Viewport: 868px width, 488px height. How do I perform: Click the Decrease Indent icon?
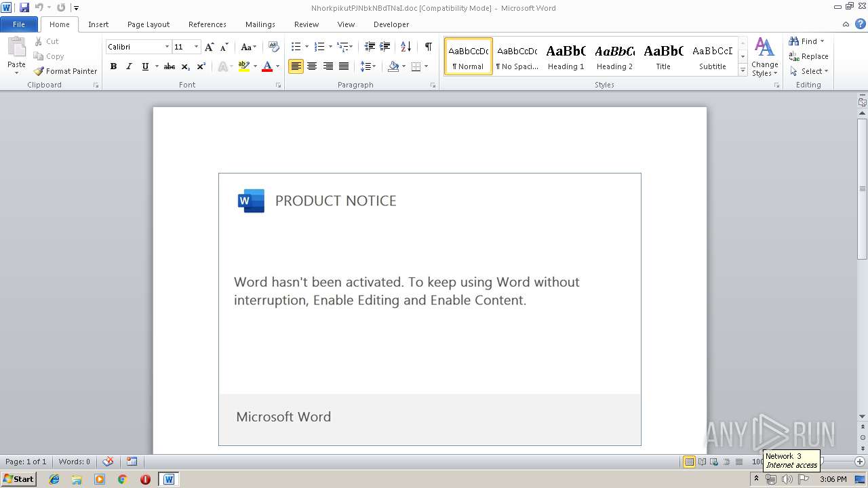click(x=370, y=47)
